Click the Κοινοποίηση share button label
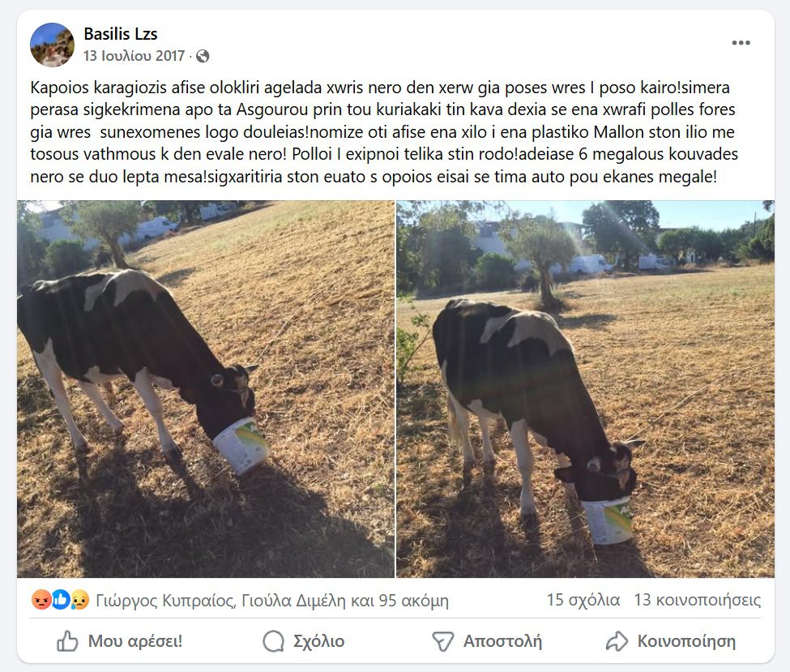This screenshot has height=672, width=790. click(686, 641)
